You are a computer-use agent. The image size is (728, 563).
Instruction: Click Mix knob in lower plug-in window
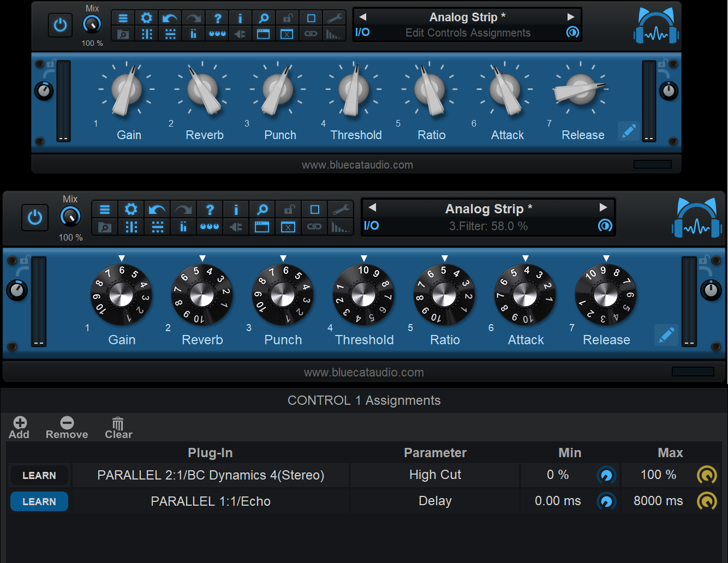point(70,217)
